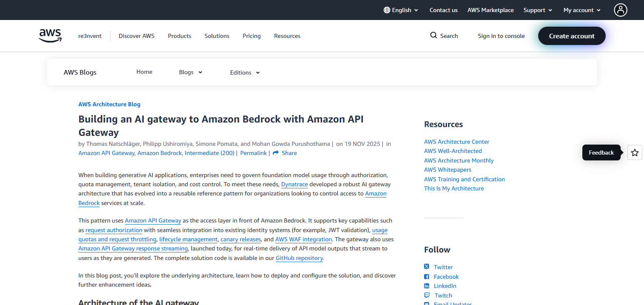Screen dimensions: 644x305
Task: Expand the Editions dropdown
Action: 245,72
